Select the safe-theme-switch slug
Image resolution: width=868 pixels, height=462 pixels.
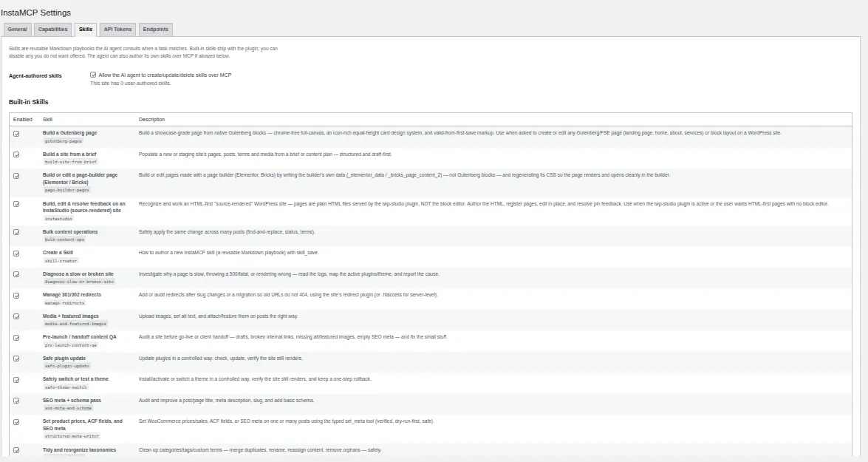point(66,387)
